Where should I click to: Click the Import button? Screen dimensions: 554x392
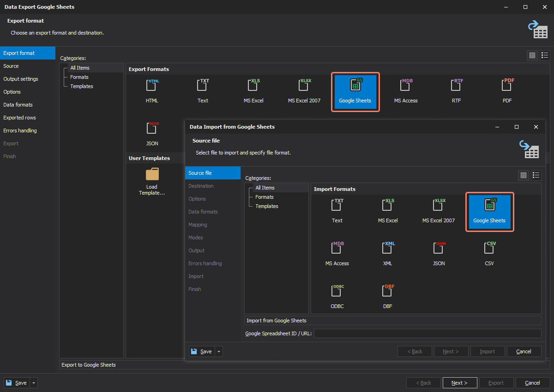tap(488, 351)
